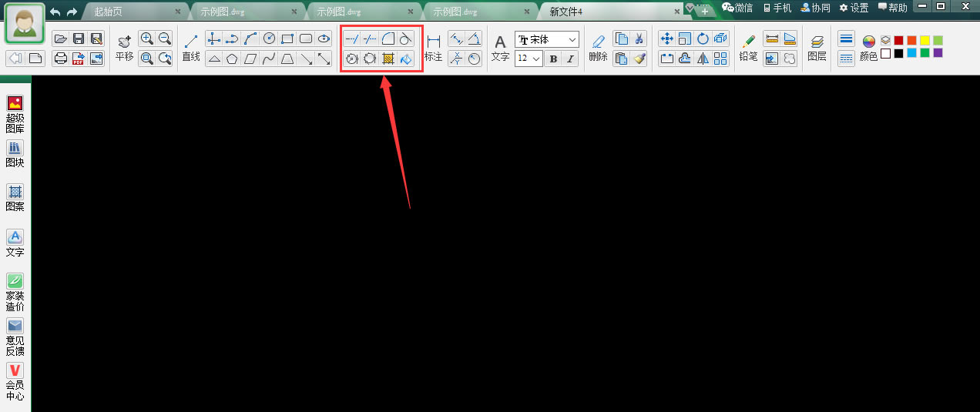Expand the 宋体 font dropdown
980x412 pixels.
click(x=547, y=39)
